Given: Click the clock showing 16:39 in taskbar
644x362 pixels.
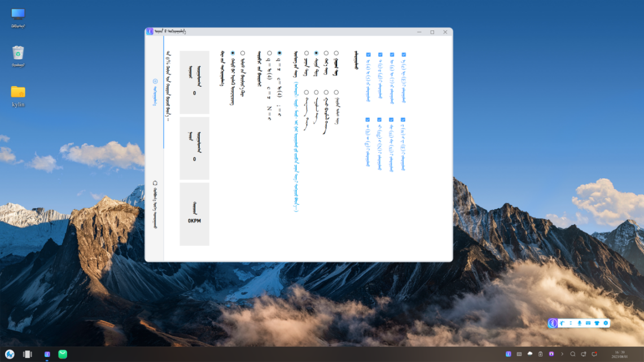Looking at the screenshot, I should [620, 354].
